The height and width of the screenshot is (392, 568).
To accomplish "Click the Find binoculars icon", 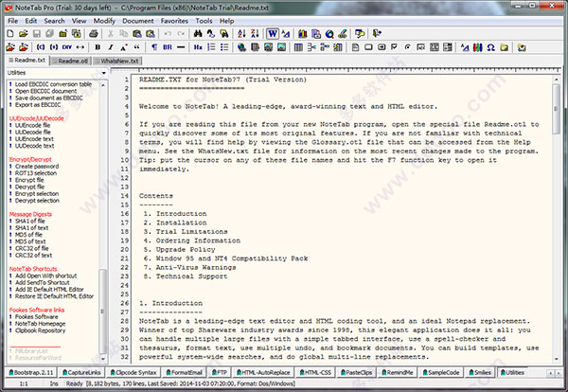I will click(x=198, y=34).
